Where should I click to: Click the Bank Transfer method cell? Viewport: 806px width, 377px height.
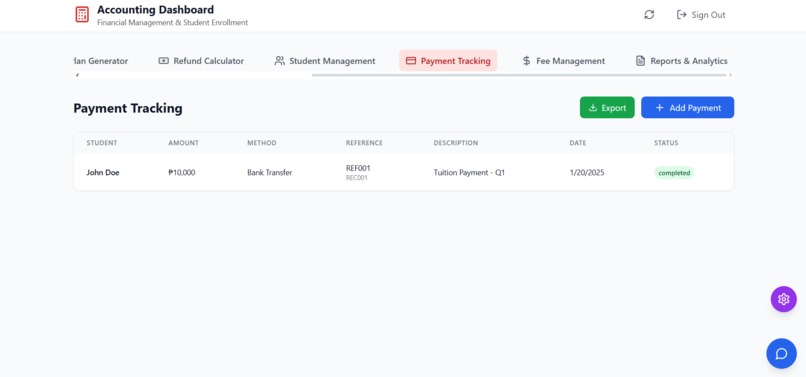pos(270,173)
